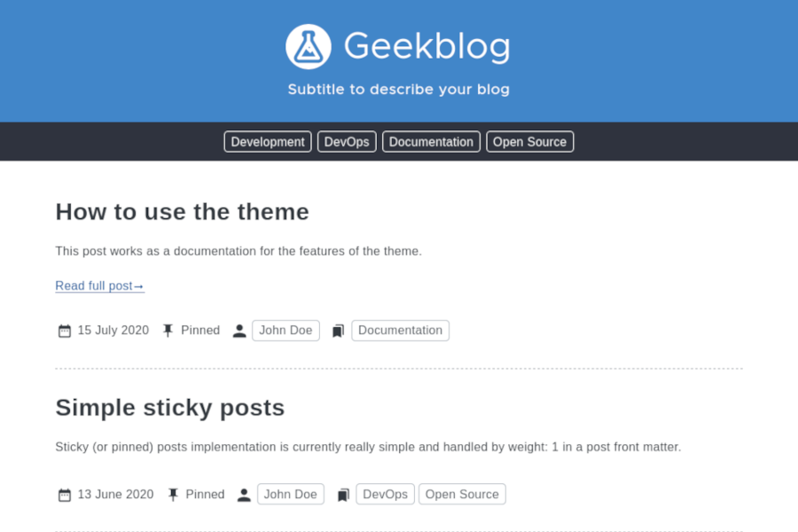
Task: Click the author icon in the sticky posts entry
Action: click(x=244, y=495)
